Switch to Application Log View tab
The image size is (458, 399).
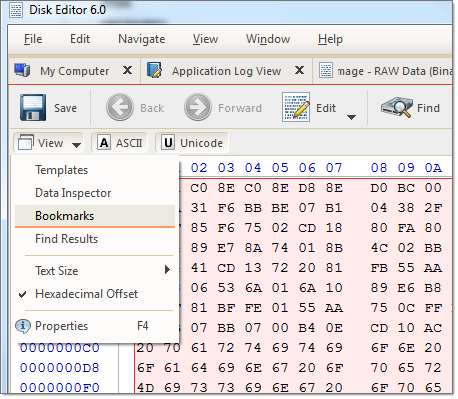click(226, 71)
